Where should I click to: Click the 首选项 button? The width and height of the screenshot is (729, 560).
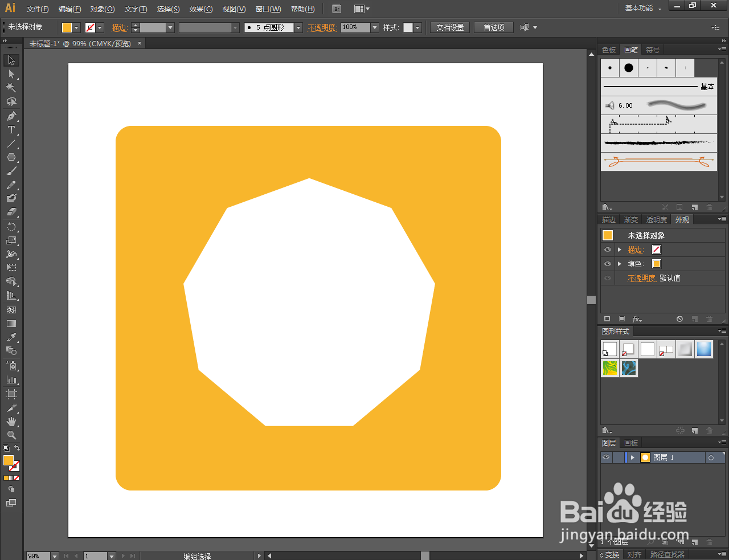click(494, 27)
